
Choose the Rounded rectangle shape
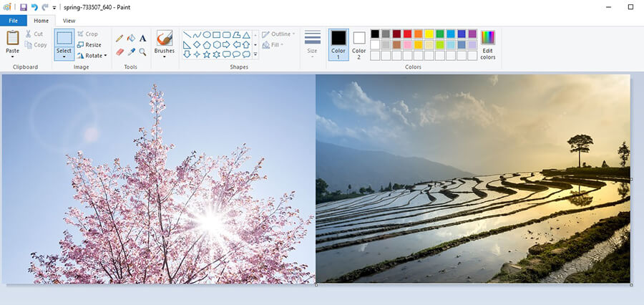[x=226, y=34]
